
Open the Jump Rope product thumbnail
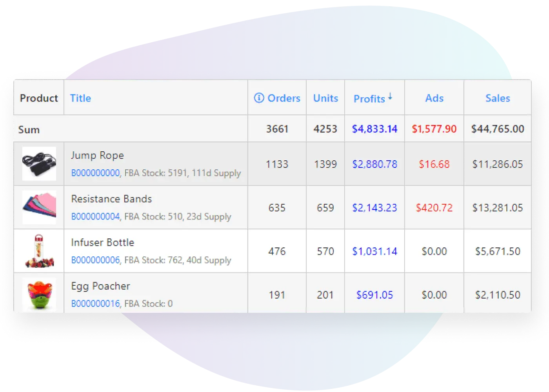(39, 163)
